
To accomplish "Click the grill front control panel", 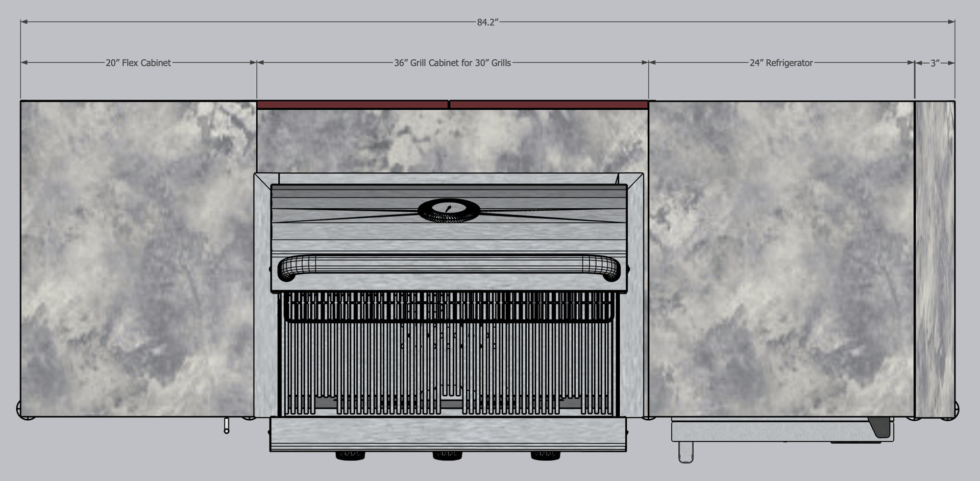I will coord(448,434).
